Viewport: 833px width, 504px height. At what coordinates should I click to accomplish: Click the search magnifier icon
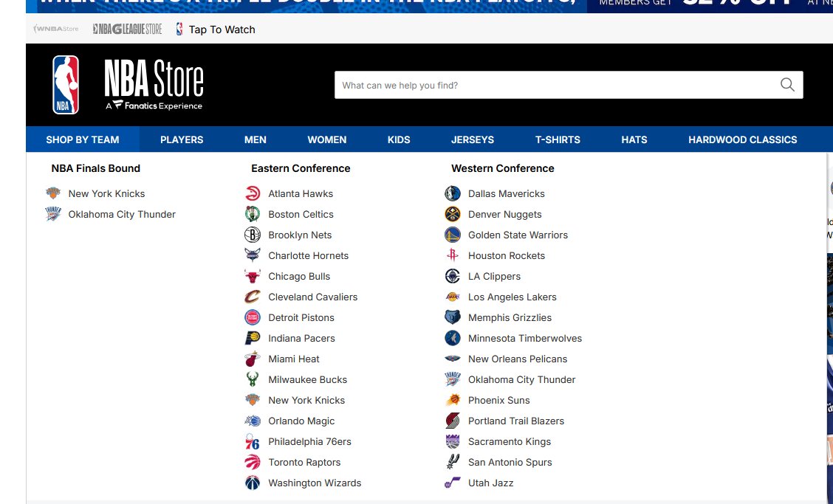click(787, 85)
